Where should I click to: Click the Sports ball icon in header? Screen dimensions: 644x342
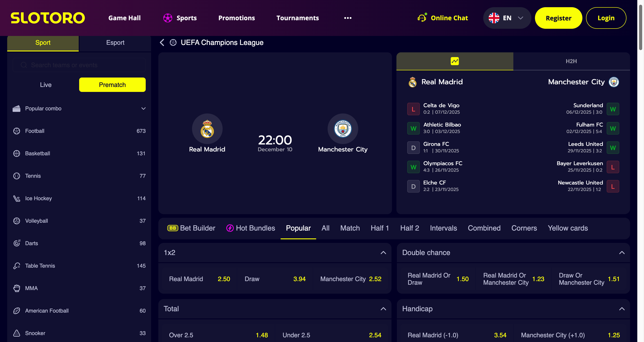[168, 18]
